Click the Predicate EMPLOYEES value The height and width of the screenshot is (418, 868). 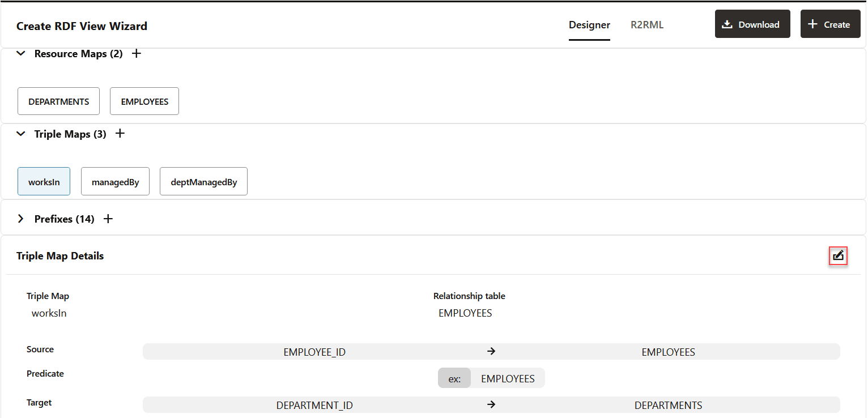[x=508, y=378]
